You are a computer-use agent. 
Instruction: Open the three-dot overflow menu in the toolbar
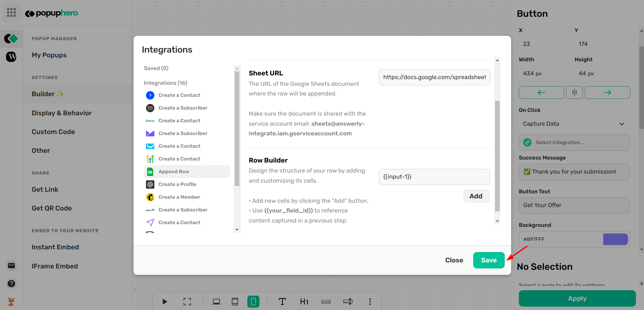pos(370,301)
